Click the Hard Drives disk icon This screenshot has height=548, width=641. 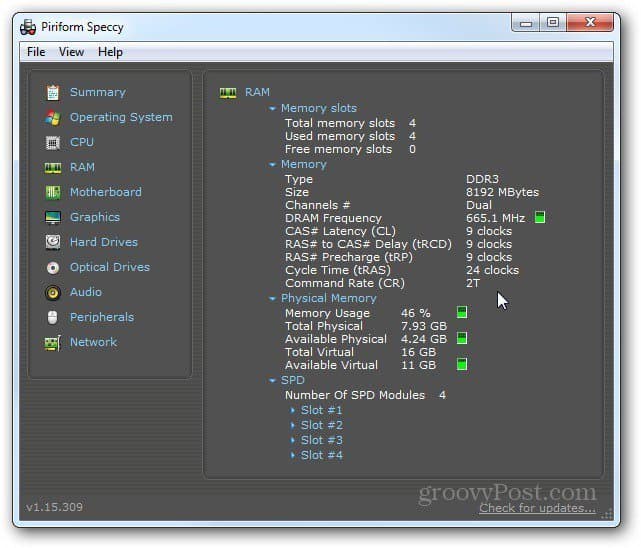(x=53, y=242)
